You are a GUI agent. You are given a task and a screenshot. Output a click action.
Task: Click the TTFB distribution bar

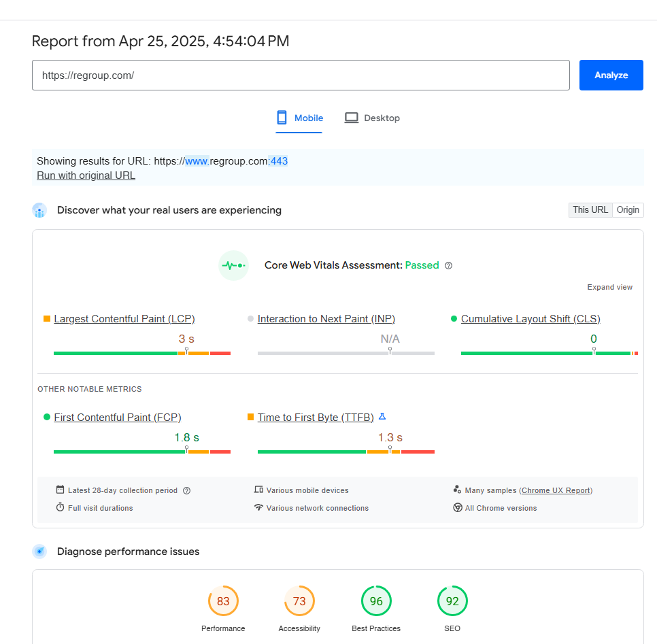pyautogui.click(x=346, y=452)
